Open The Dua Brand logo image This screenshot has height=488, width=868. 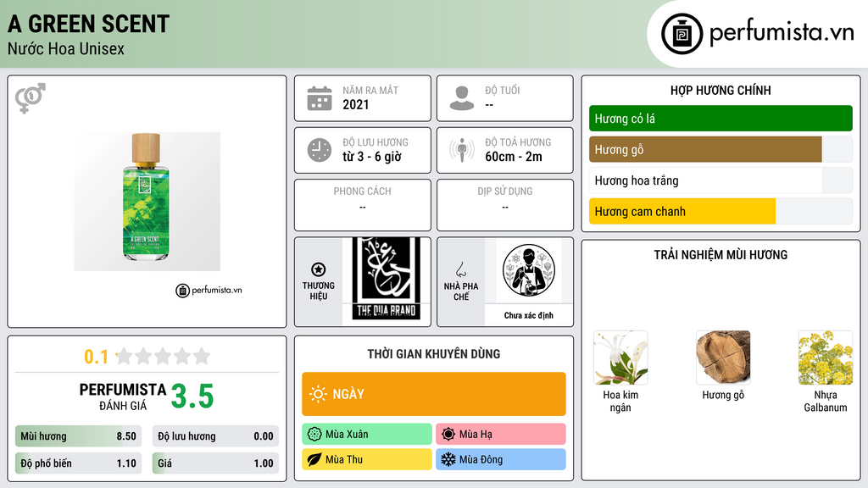click(x=387, y=279)
